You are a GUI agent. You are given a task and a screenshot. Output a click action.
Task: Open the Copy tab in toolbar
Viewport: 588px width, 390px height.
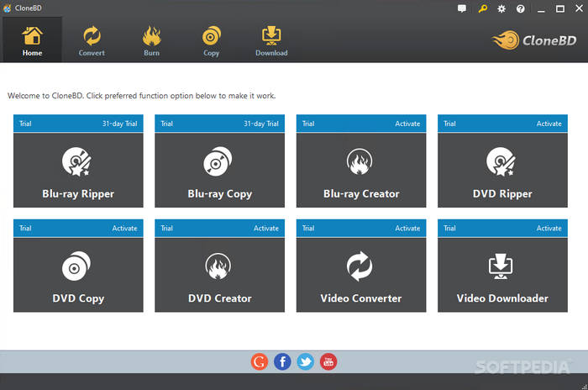(211, 40)
